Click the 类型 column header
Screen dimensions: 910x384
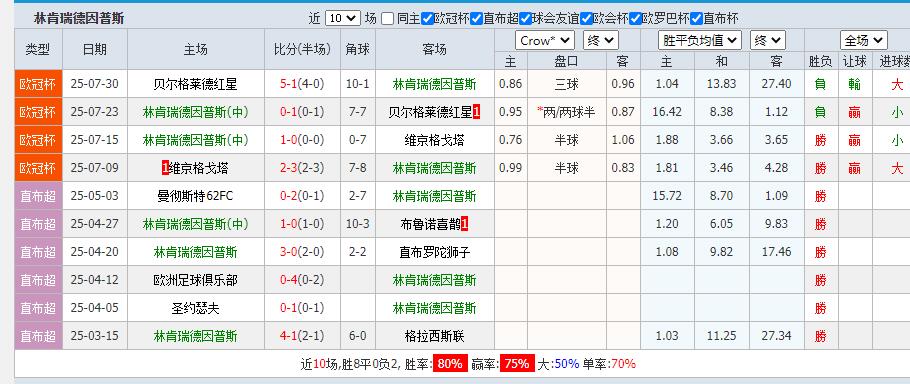38,49
